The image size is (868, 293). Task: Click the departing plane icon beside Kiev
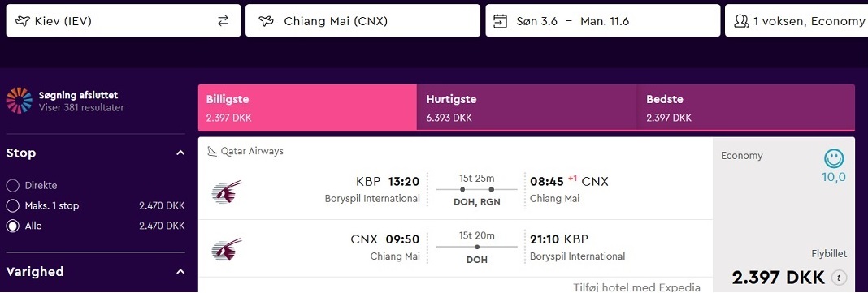(22, 21)
